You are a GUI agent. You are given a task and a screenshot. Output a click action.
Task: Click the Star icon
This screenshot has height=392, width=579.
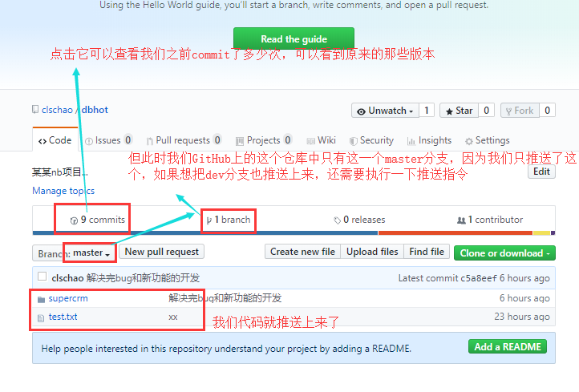tap(449, 111)
